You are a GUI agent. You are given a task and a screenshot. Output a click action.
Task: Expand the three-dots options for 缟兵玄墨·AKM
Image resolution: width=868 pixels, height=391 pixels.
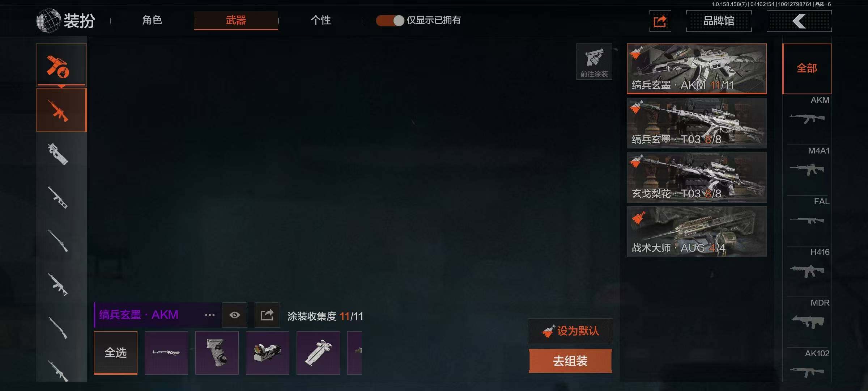click(210, 315)
